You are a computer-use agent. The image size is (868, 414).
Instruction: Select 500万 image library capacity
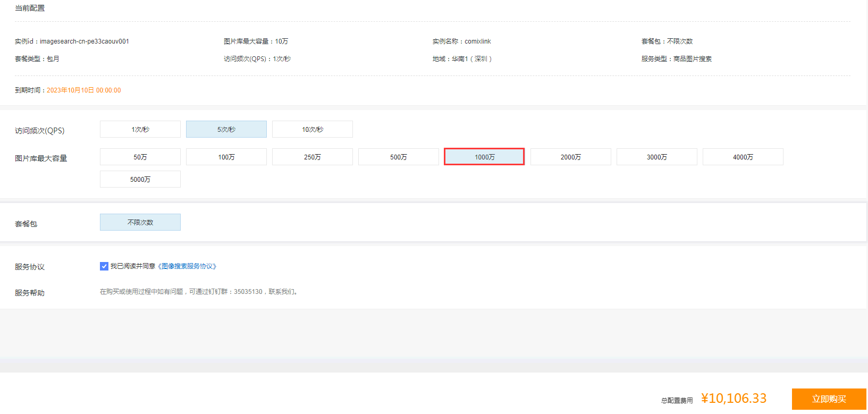pyautogui.click(x=399, y=157)
